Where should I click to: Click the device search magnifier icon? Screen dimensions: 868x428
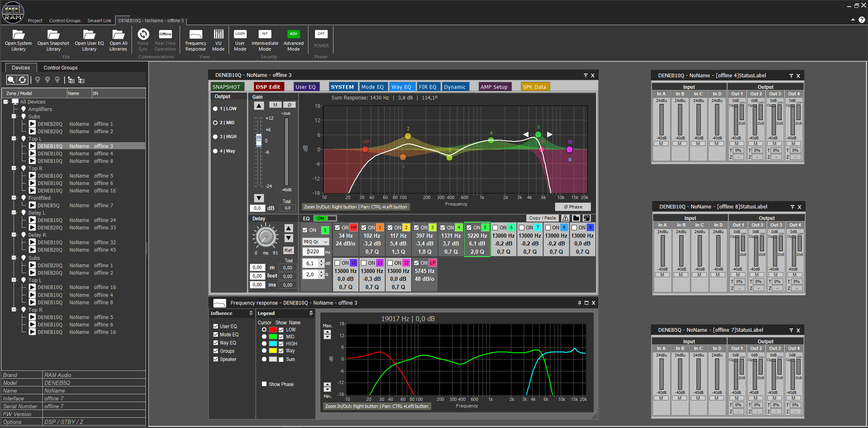click(12, 80)
